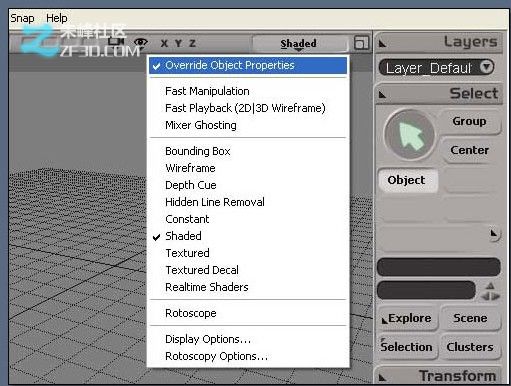Open the Layer_Default layer dropdown arrow
This screenshot has height=386, width=511.
pyautogui.click(x=487, y=67)
